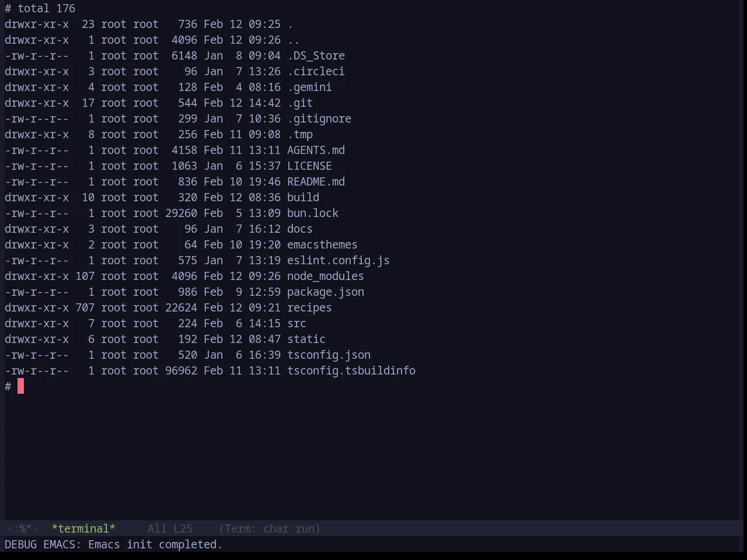The width and height of the screenshot is (747, 560).
Task: Click the terminal cursor at the prompt
Action: 20,386
